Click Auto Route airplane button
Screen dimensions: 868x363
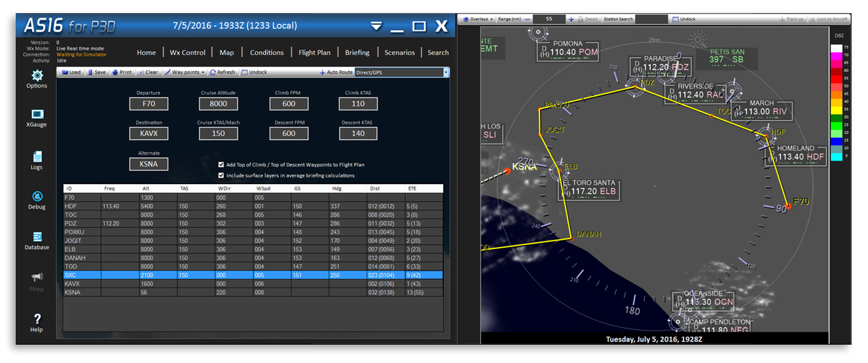click(336, 72)
